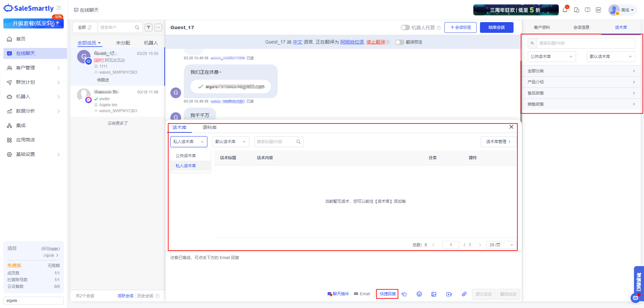This screenshot has height=308, width=644.
Task: Click the emoji picker icon
Action: click(419, 294)
